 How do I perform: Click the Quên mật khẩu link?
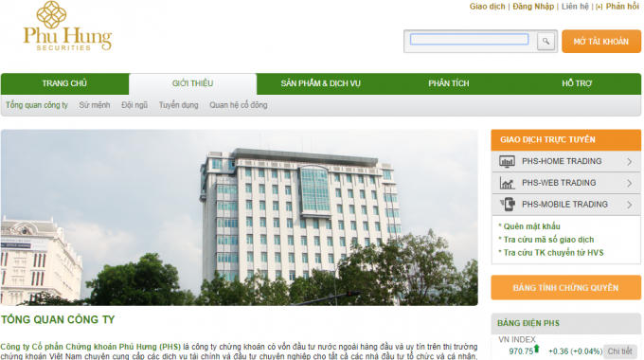tap(531, 226)
